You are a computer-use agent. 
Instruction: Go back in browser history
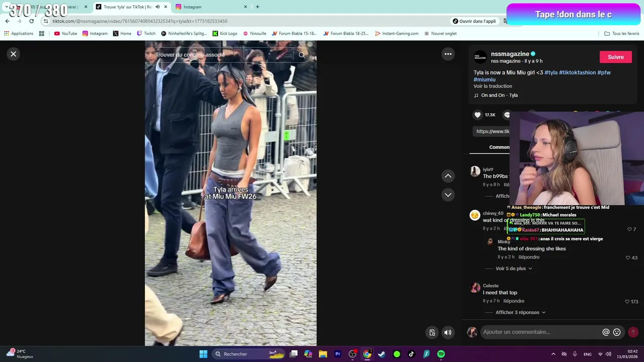(x=7, y=21)
